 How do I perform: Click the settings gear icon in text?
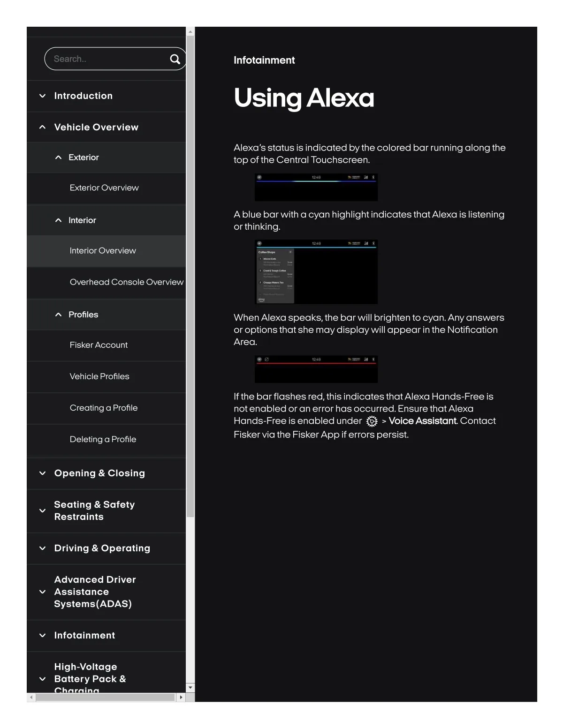pos(372,421)
